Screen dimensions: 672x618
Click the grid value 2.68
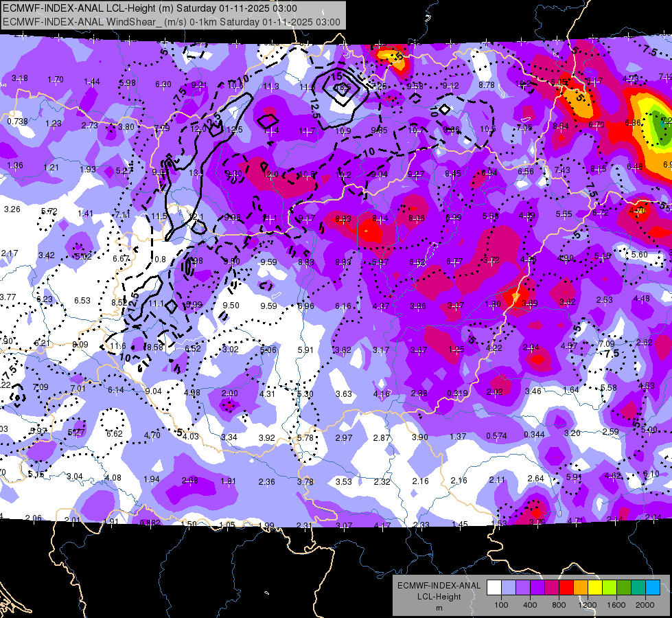[x=190, y=481]
